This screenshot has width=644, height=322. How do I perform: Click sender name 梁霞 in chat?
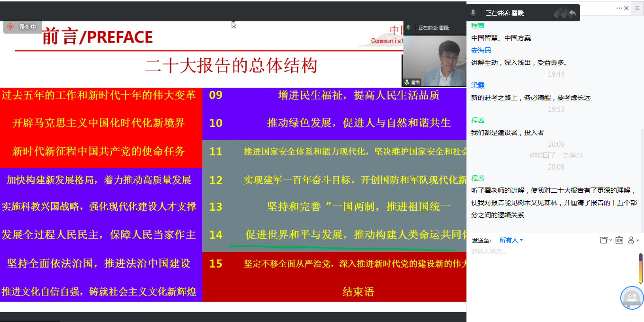478,85
